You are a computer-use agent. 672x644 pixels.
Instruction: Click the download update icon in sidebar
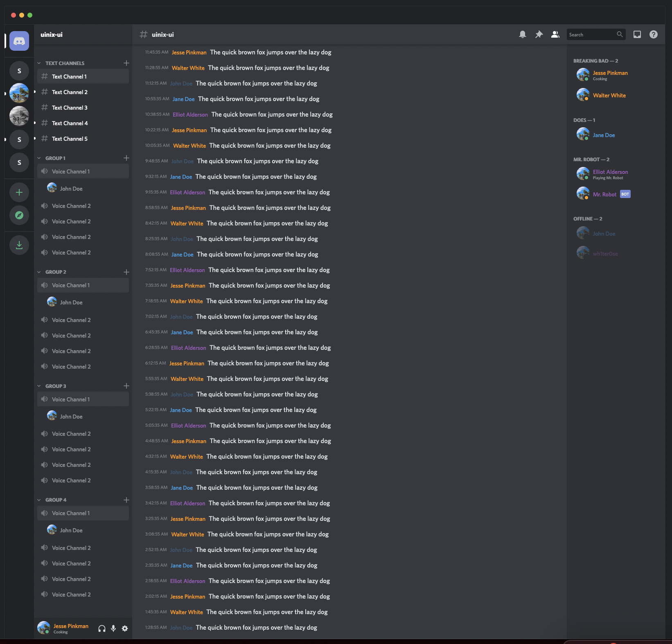point(19,245)
